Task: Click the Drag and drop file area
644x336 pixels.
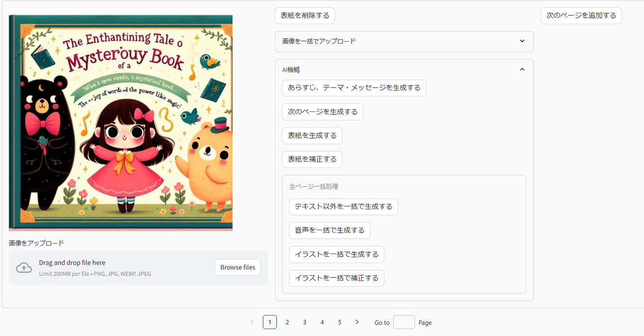Action: [x=138, y=268]
